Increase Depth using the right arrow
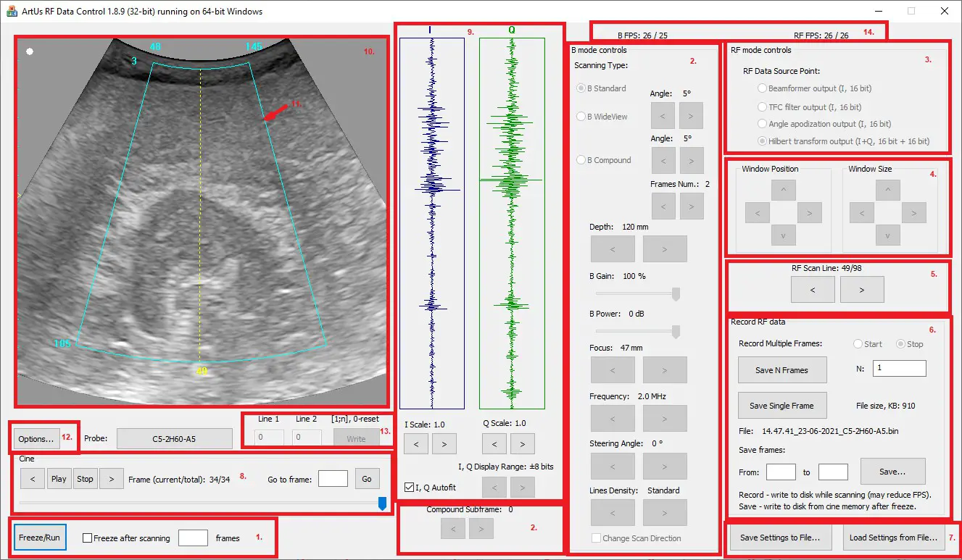Screen dimensions: 962x560 pos(664,248)
